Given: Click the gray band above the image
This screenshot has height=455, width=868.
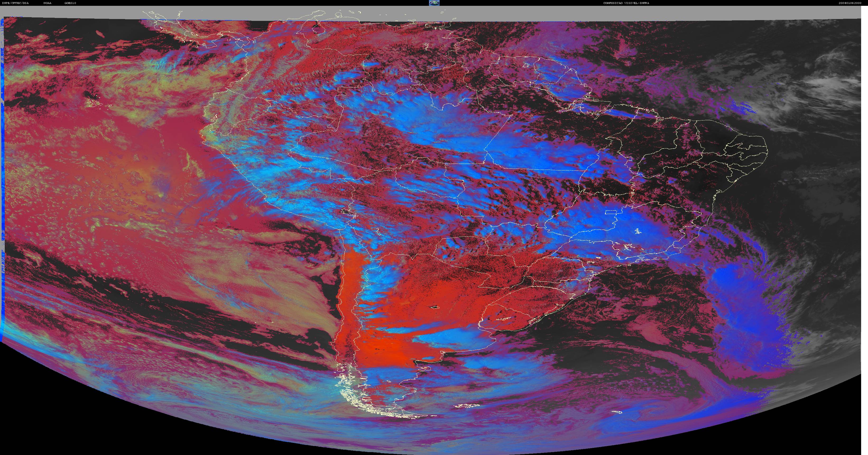Looking at the screenshot, I should pyautogui.click(x=434, y=13).
